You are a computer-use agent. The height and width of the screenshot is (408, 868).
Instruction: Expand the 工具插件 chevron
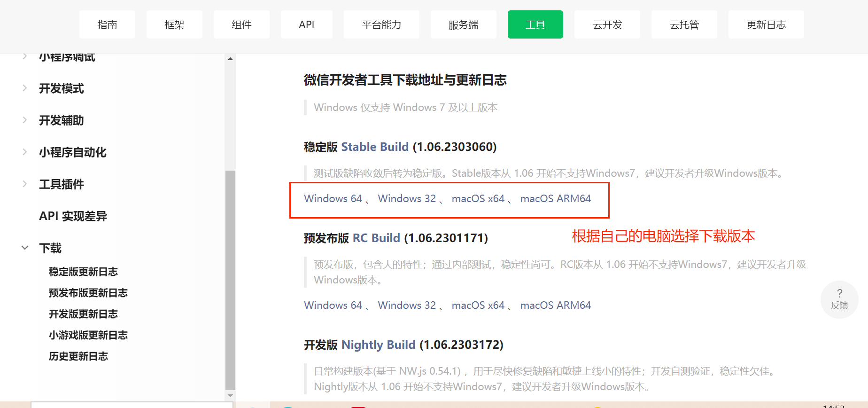point(25,184)
